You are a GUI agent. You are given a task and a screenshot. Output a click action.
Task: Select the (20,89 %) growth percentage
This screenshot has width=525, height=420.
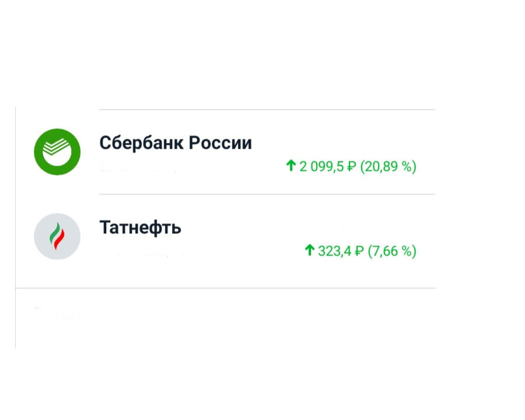point(388,166)
